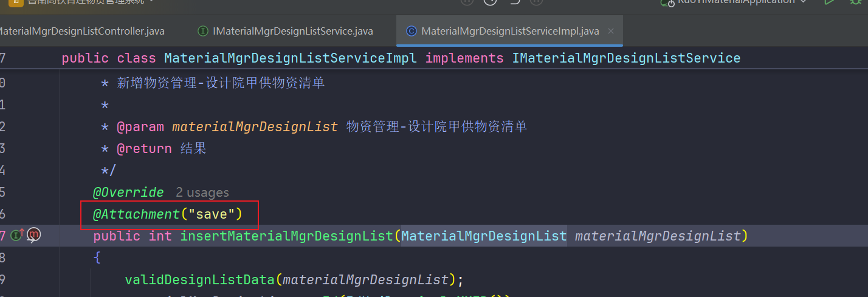Click the int return type keyword
The width and height of the screenshot is (868, 297).
coord(160,236)
